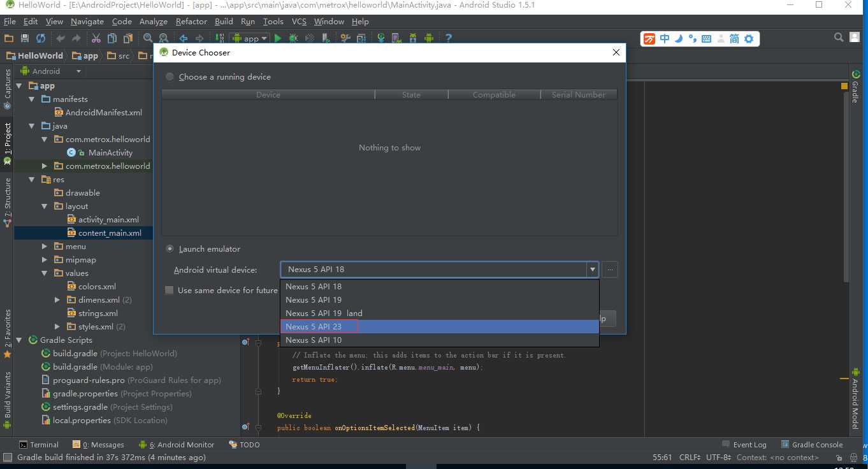Click the Help question mark icon
This screenshot has height=469, width=868.
(x=448, y=38)
